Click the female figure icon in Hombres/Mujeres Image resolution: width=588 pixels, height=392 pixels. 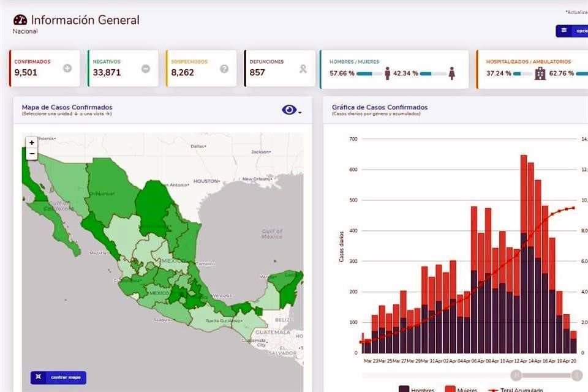pos(452,73)
